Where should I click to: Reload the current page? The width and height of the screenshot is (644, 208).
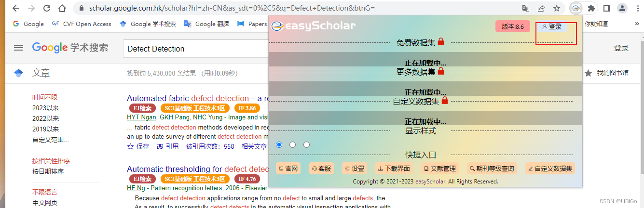[x=46, y=8]
